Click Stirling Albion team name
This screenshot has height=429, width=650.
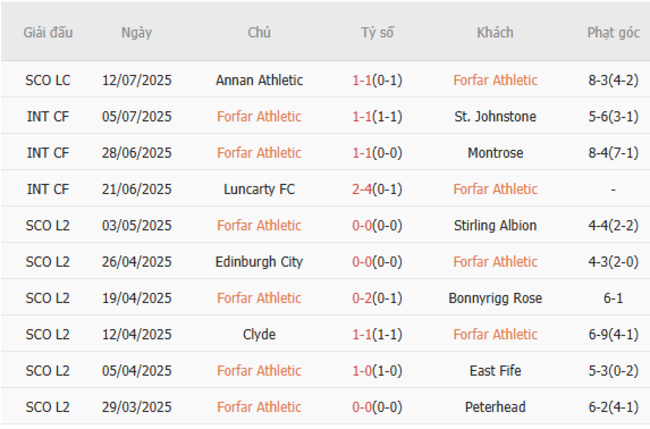(495, 226)
